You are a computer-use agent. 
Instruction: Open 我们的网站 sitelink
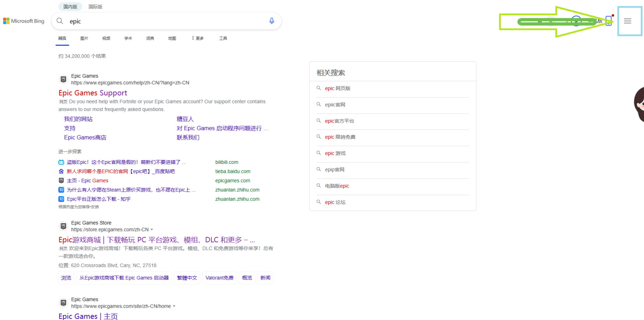[78, 119]
